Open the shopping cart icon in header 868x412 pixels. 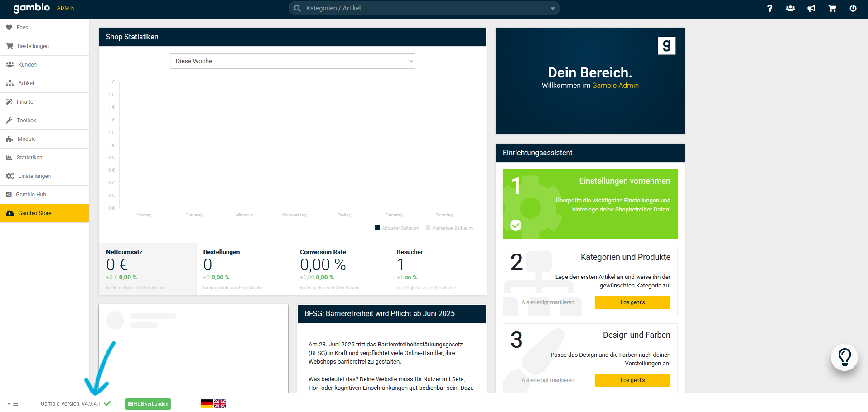click(x=832, y=9)
